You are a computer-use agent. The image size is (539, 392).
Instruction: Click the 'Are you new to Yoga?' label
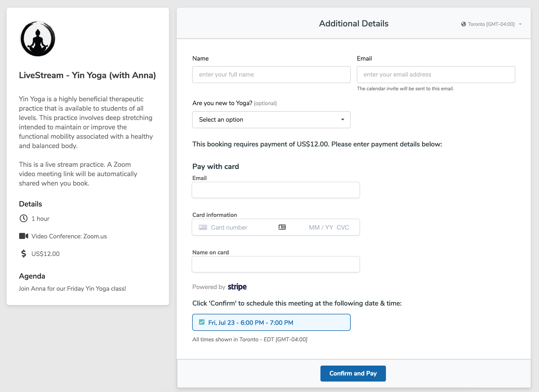coord(222,103)
